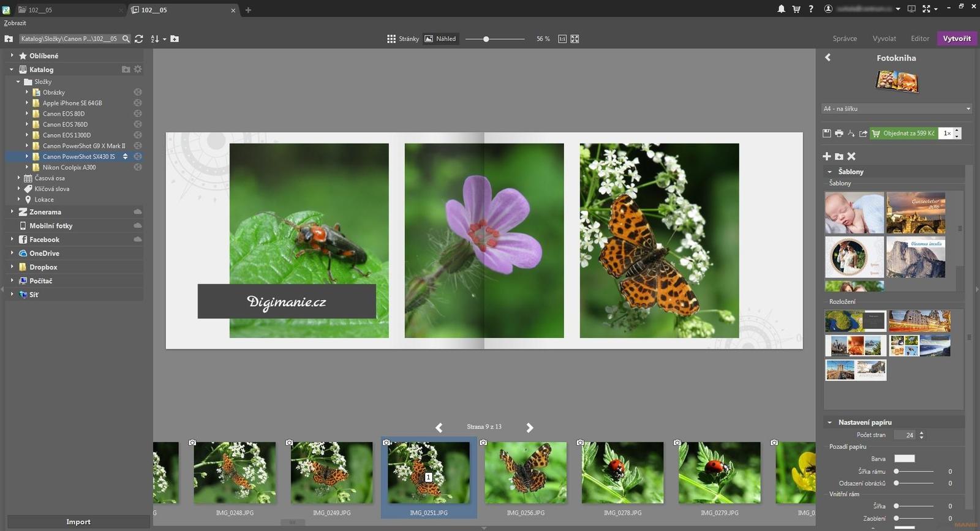Viewport: 980px width, 531px height.
Task: Open the notifications bell
Action: (x=781, y=9)
